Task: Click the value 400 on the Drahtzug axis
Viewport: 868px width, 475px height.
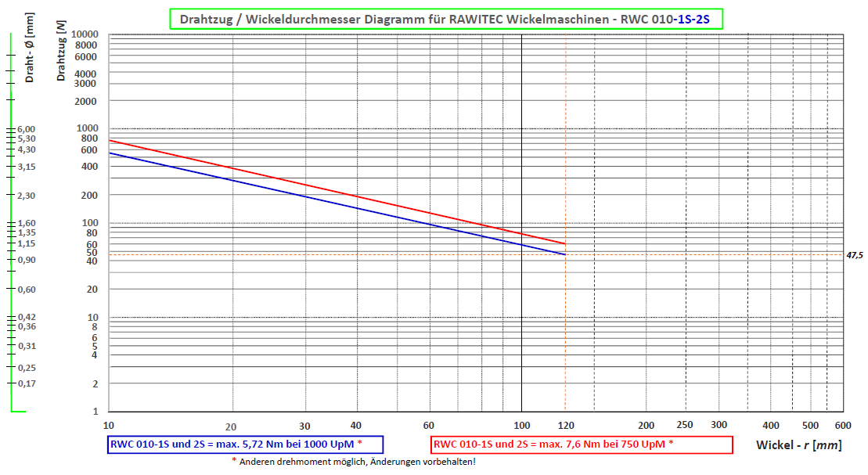Action: (89, 166)
